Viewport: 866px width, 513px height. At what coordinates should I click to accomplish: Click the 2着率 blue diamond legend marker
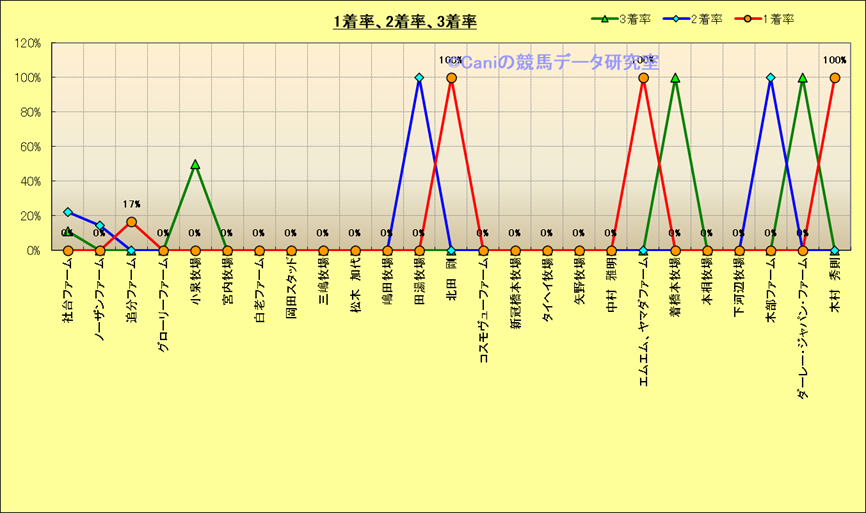(690, 19)
